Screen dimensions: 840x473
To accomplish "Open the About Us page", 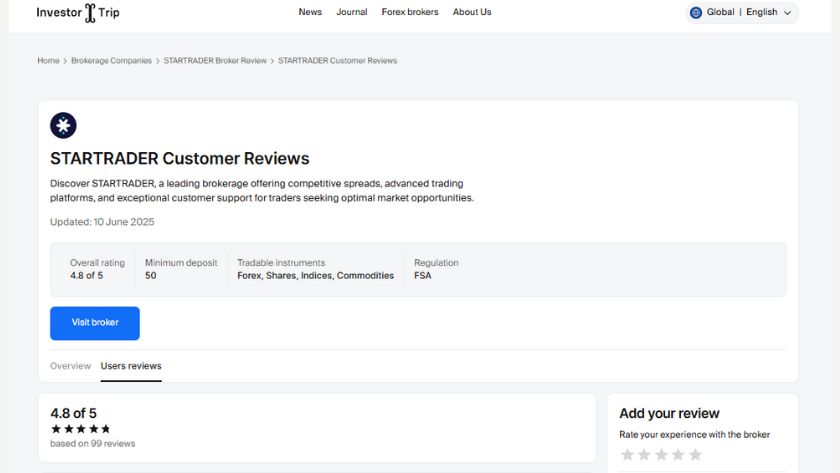I will [472, 12].
